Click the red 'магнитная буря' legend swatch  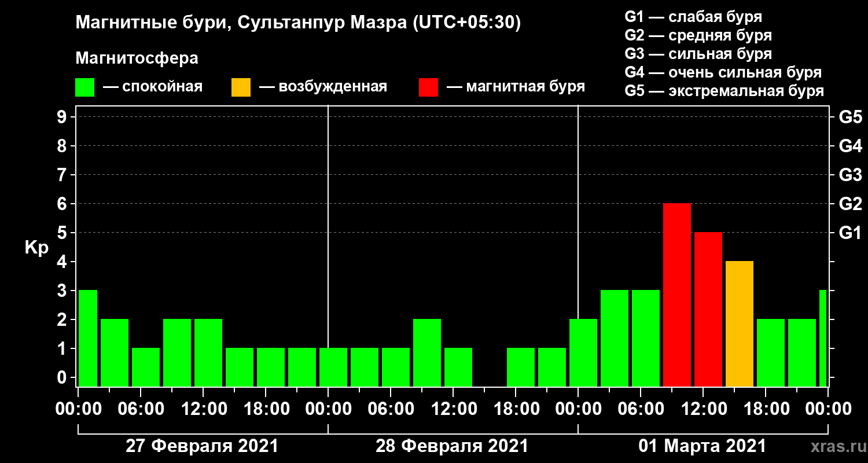[428, 87]
